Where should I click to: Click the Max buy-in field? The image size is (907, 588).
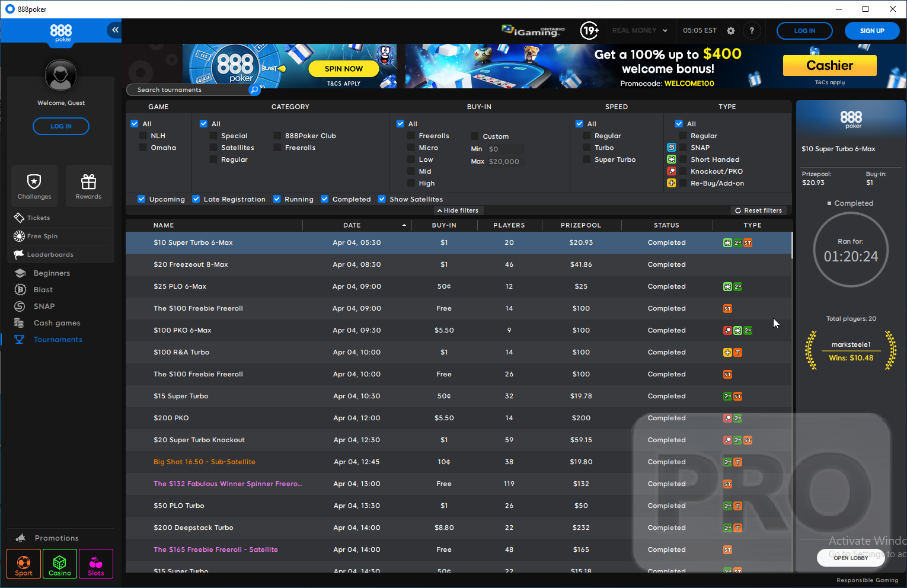click(504, 161)
